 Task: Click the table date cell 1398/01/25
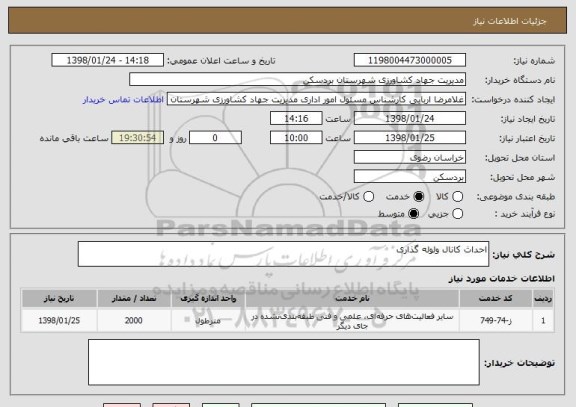point(59,321)
